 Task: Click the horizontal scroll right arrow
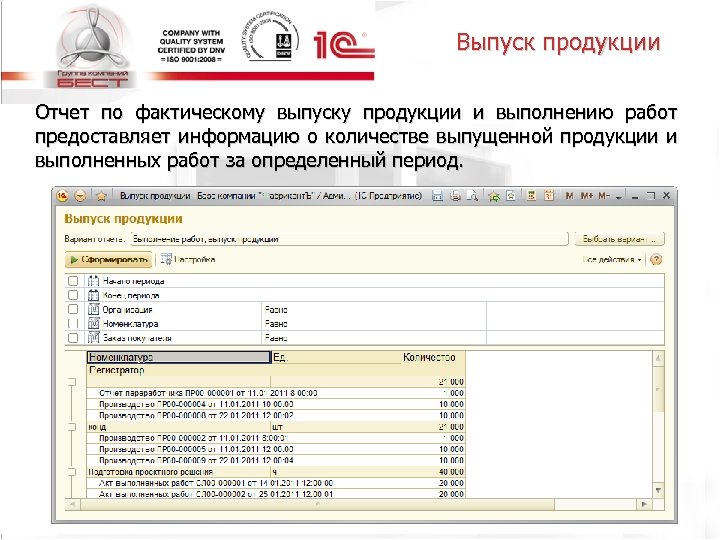pyautogui.click(x=644, y=504)
